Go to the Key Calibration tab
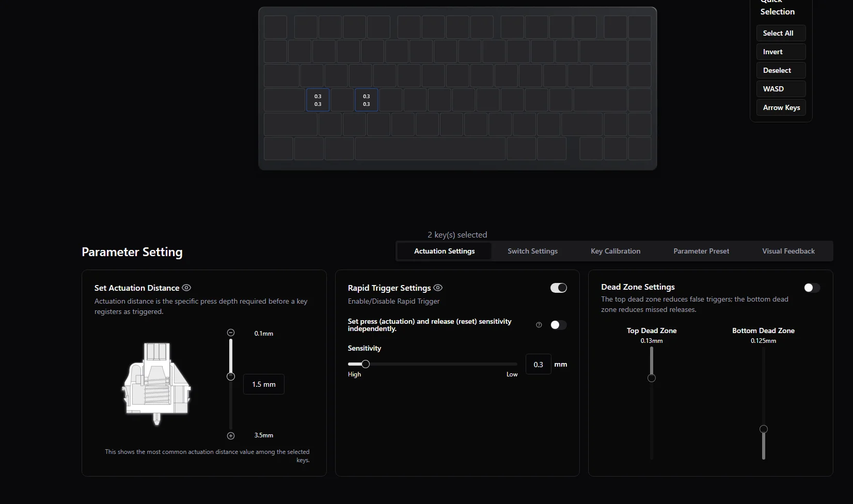 615,251
